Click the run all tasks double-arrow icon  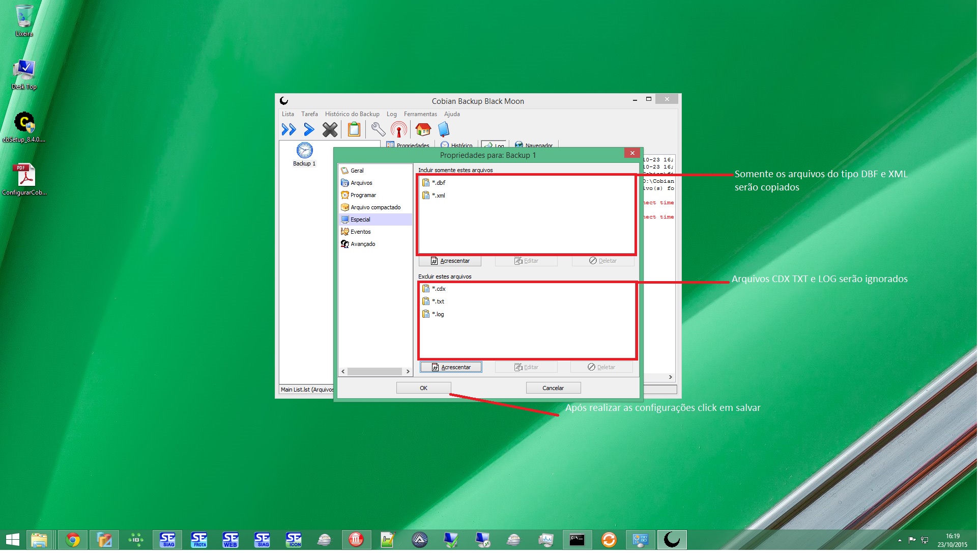click(289, 130)
